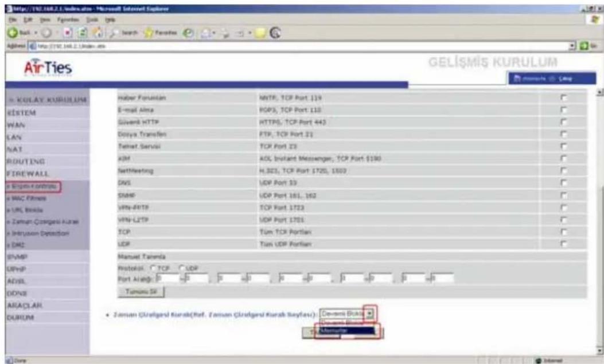
Task: Check the Telnet Servisi checkbox
Action: click(563, 146)
